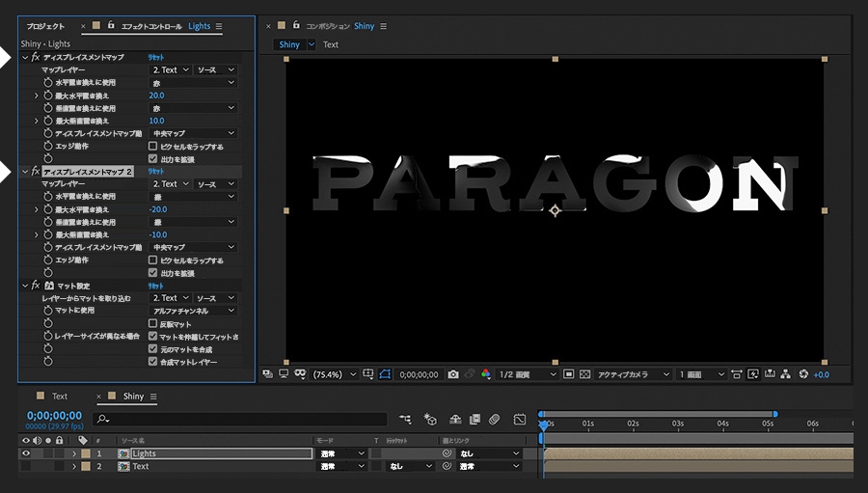Expand the 最大水平置き換え 20.0 property
The width and height of the screenshot is (868, 493).
[37, 96]
